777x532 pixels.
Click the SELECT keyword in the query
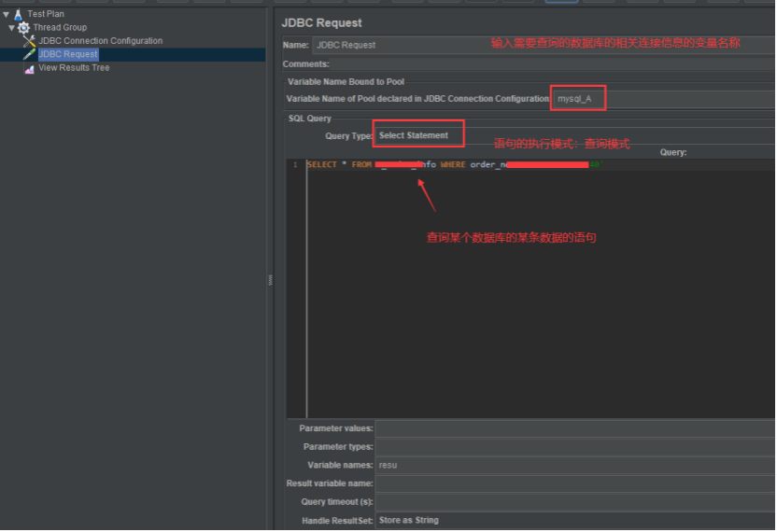coord(322,164)
